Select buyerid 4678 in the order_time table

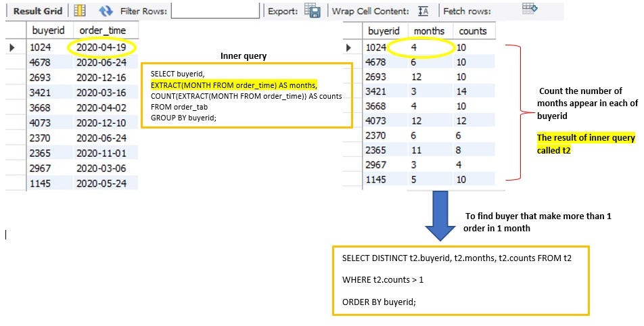(x=41, y=62)
